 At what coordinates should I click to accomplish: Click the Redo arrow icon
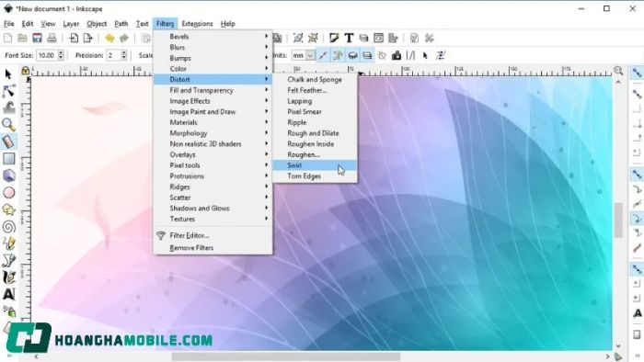pyautogui.click(x=124, y=38)
